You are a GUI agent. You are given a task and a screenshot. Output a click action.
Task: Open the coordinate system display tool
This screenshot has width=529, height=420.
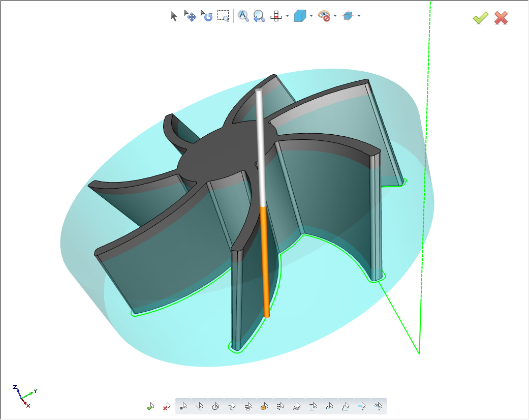(x=276, y=16)
